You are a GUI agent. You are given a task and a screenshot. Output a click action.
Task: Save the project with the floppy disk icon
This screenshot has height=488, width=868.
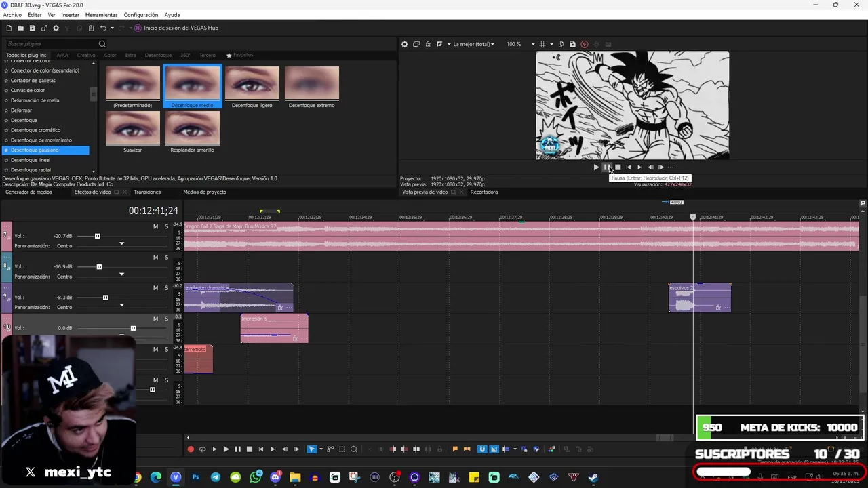pos(32,28)
